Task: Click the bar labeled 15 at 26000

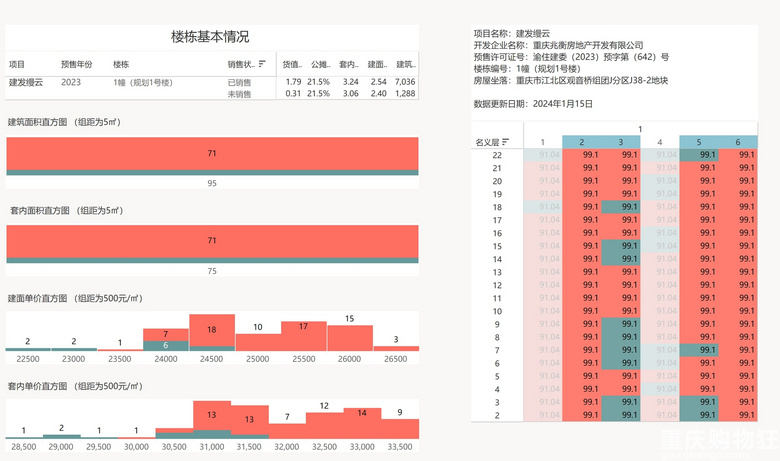Action: pos(350,338)
